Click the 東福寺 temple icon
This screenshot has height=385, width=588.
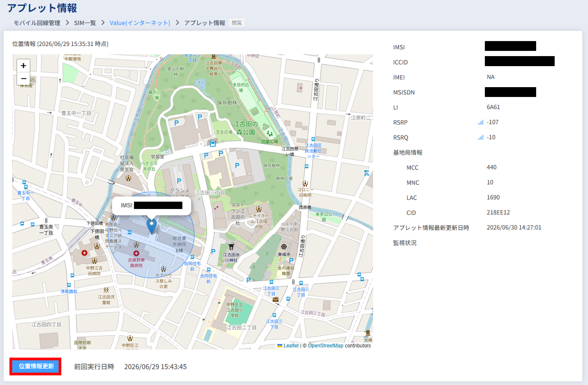284,246
